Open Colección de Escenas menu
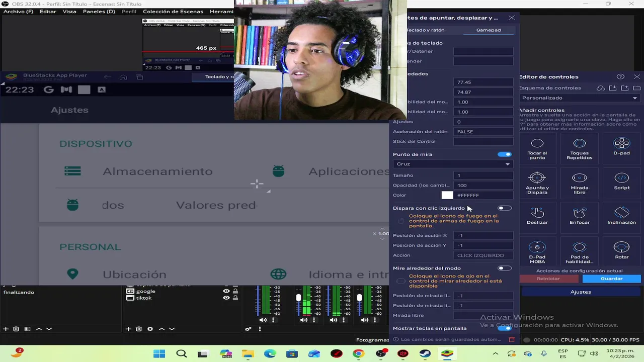The height and width of the screenshot is (362, 644). [x=173, y=12]
